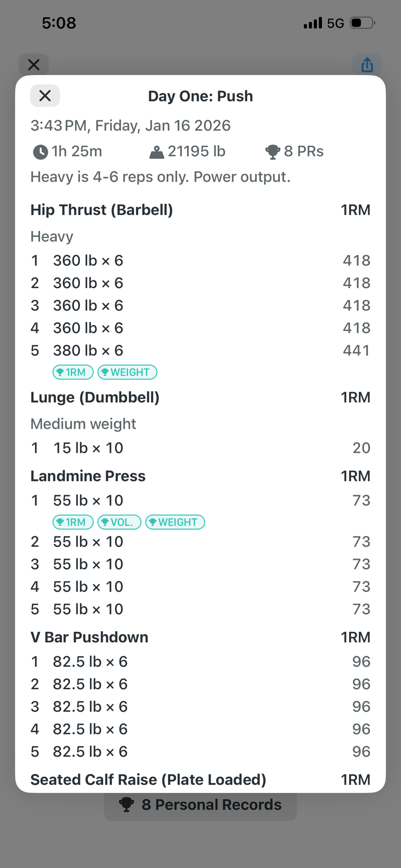Viewport: 401px width, 868px height.
Task: Tap the workout note about heavy reps
Action: point(160,177)
